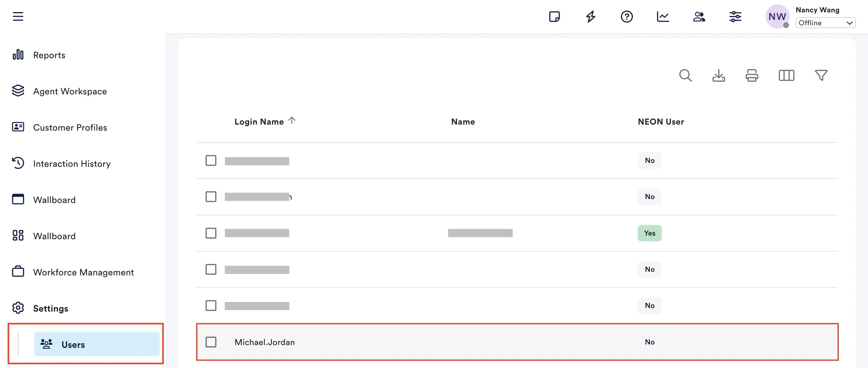Open the line chart analytics icon

[662, 16]
